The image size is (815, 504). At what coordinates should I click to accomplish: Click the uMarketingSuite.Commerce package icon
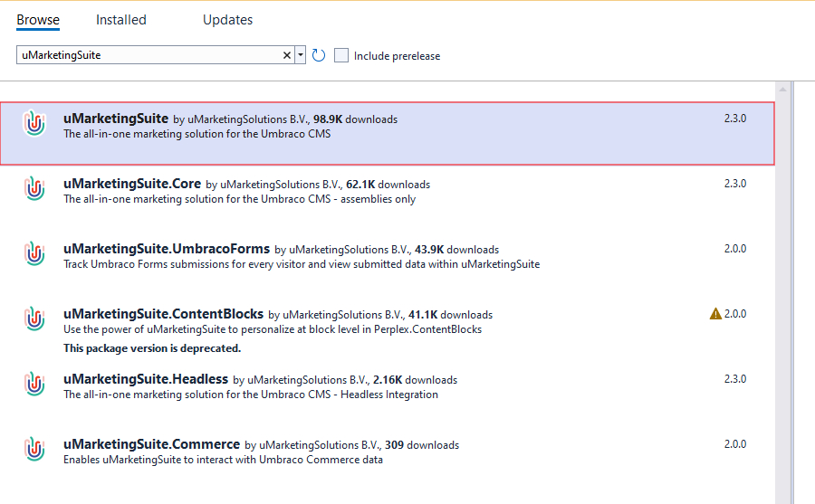coord(34,450)
